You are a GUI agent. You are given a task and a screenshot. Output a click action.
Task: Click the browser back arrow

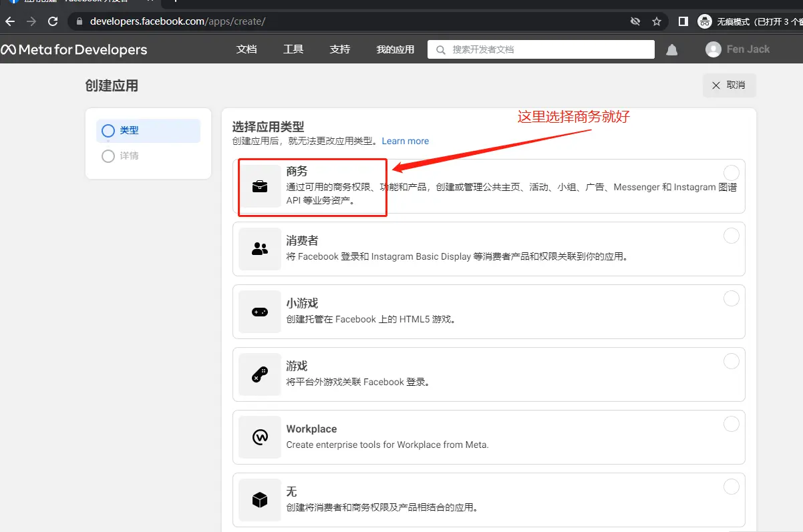[x=9, y=21]
